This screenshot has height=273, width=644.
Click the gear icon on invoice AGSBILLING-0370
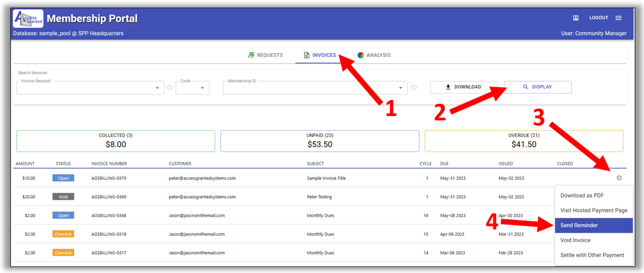619,178
